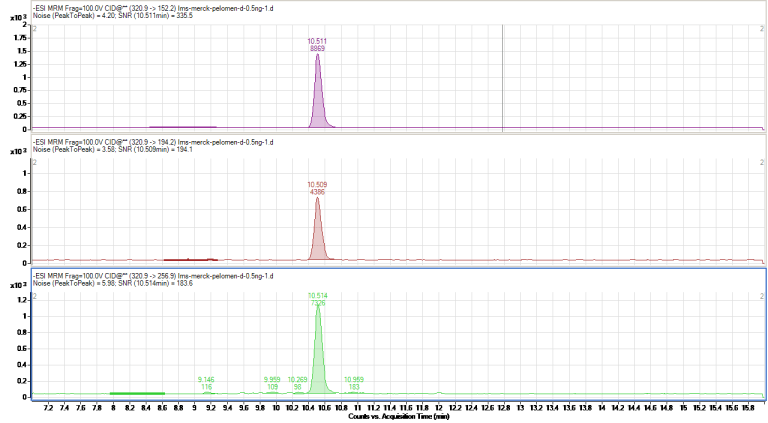Click the SNR = 183.6 noise line

click(113, 283)
